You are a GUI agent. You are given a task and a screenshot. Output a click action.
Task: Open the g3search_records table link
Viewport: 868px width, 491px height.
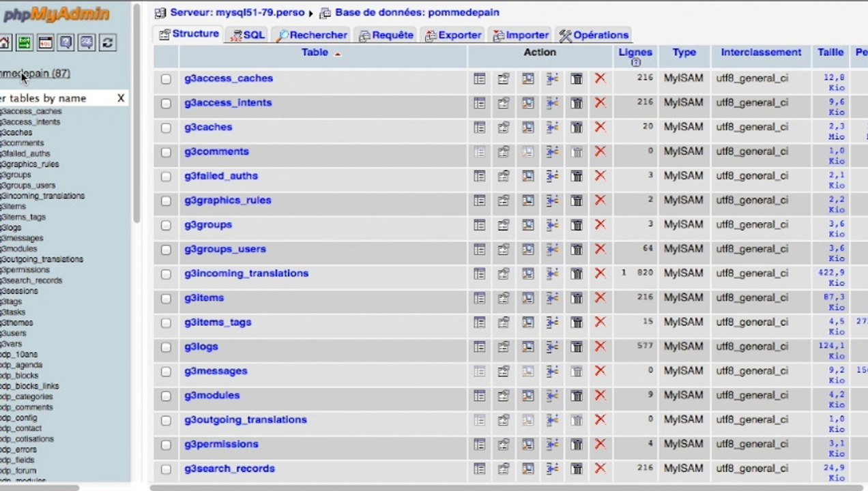point(229,468)
